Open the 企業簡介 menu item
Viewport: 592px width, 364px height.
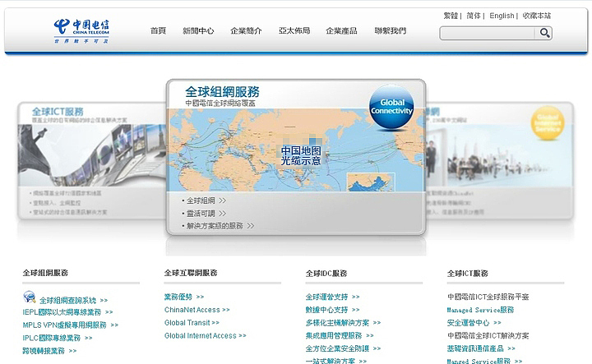pyautogui.click(x=246, y=31)
